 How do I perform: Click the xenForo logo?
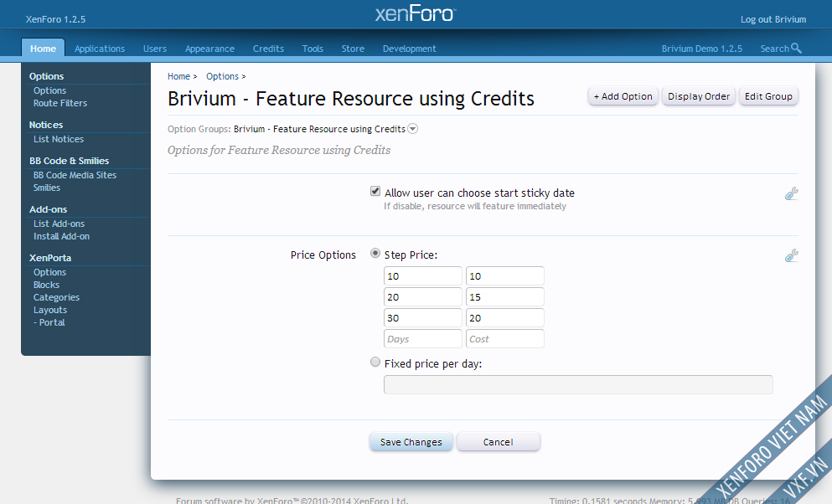click(416, 13)
